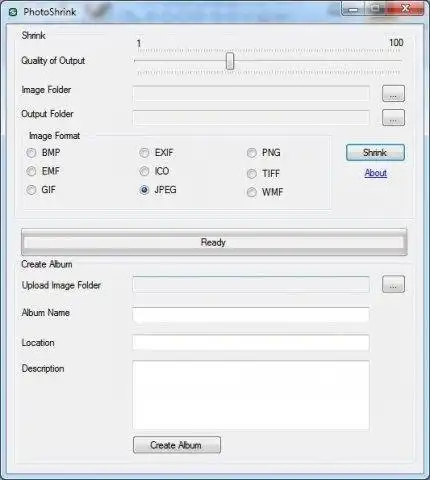Close the PhotoShrink window
Screen dimensions: 430x480
[405, 9]
